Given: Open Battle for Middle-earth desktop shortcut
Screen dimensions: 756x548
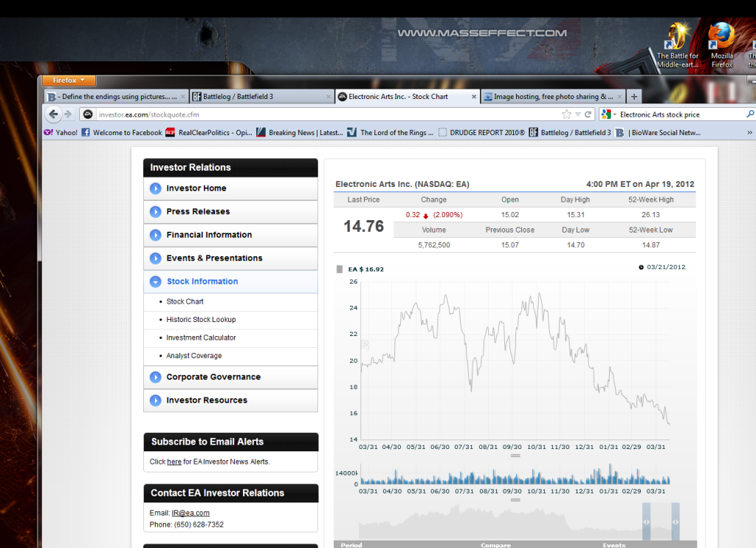Looking at the screenshot, I should 677,44.
